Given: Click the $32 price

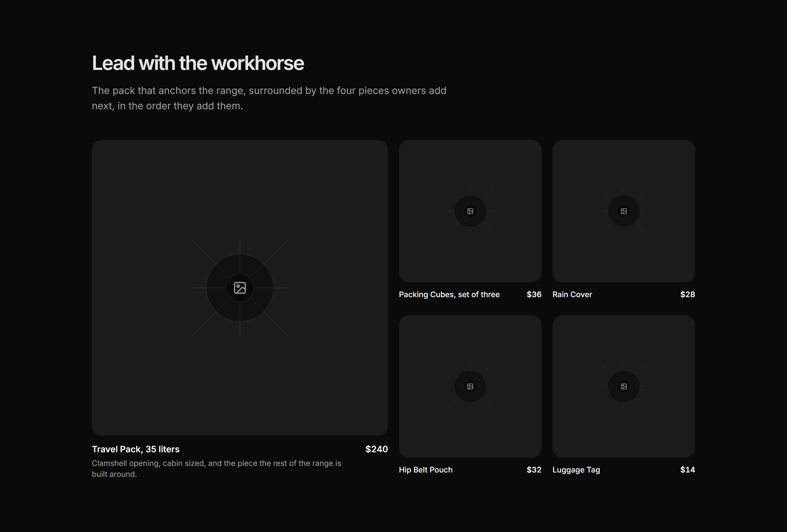Looking at the screenshot, I should tap(534, 470).
